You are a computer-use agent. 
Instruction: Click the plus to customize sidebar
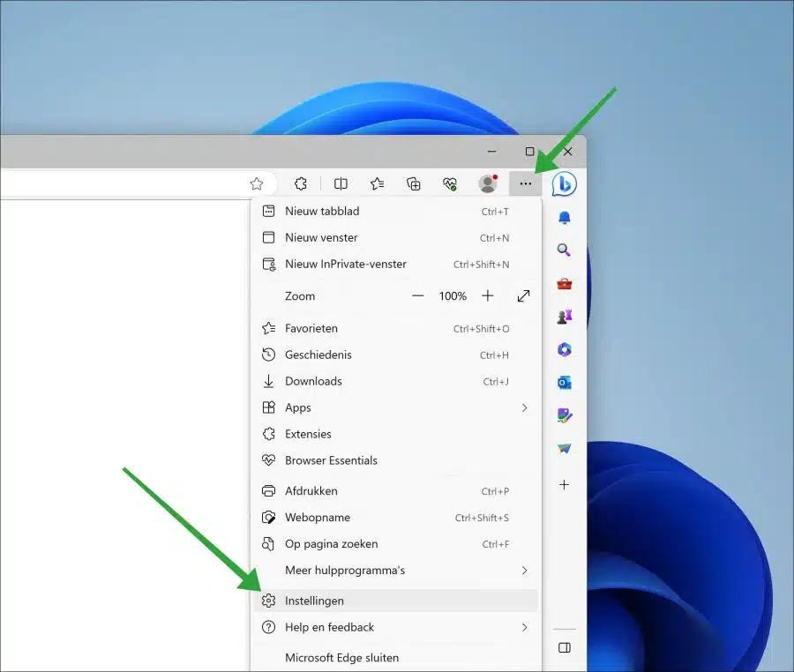tap(564, 485)
